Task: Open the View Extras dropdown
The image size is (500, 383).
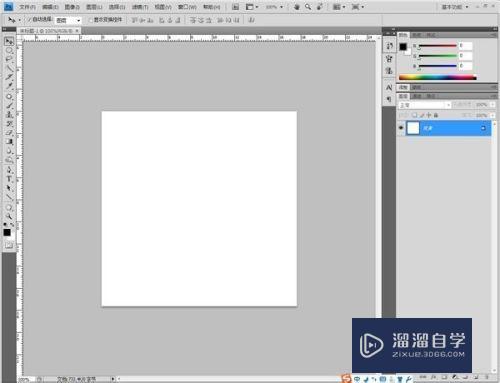Action: pos(252,7)
